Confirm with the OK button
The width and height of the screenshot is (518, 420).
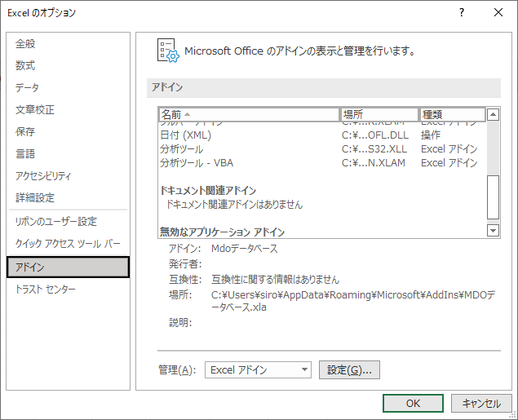pos(413,403)
